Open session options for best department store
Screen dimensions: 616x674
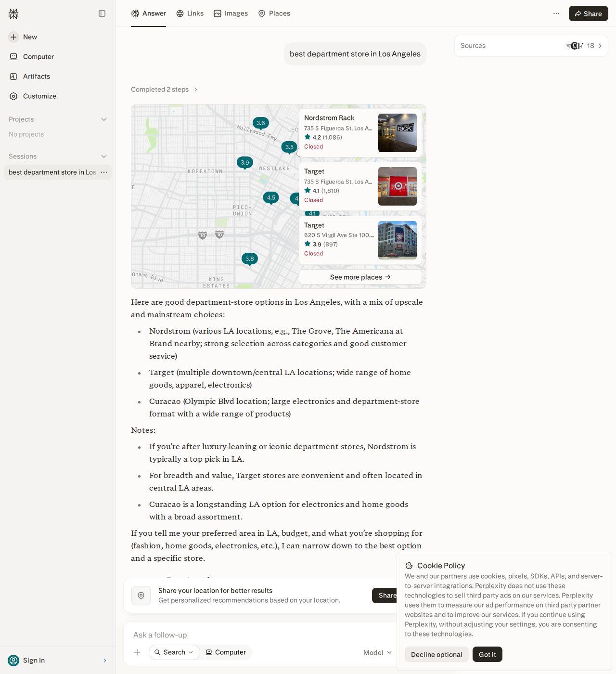tap(104, 172)
